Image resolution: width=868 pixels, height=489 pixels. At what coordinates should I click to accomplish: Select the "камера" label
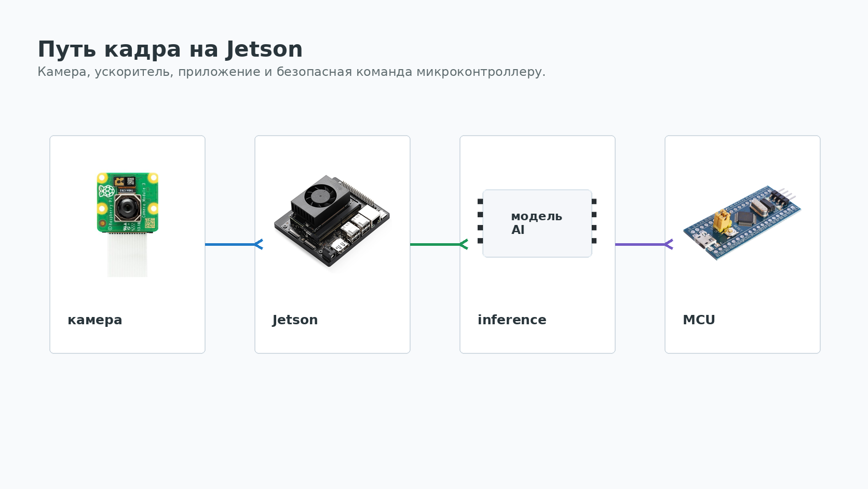tap(95, 320)
